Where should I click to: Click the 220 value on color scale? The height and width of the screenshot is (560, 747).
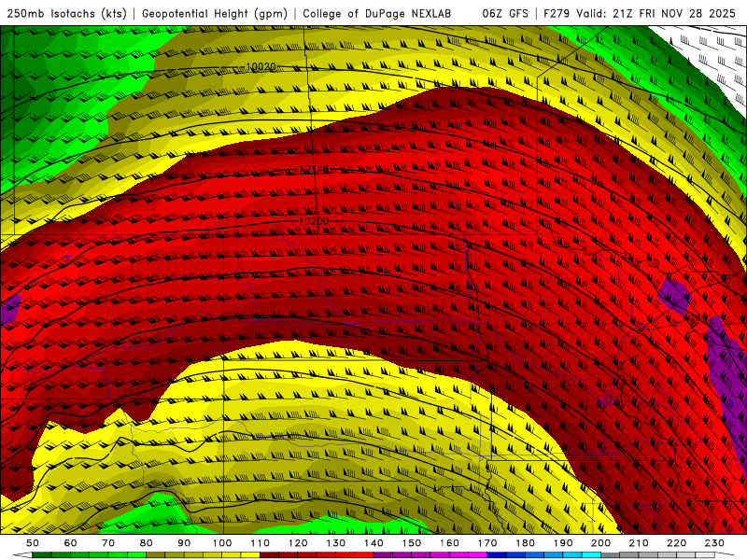[x=676, y=543]
